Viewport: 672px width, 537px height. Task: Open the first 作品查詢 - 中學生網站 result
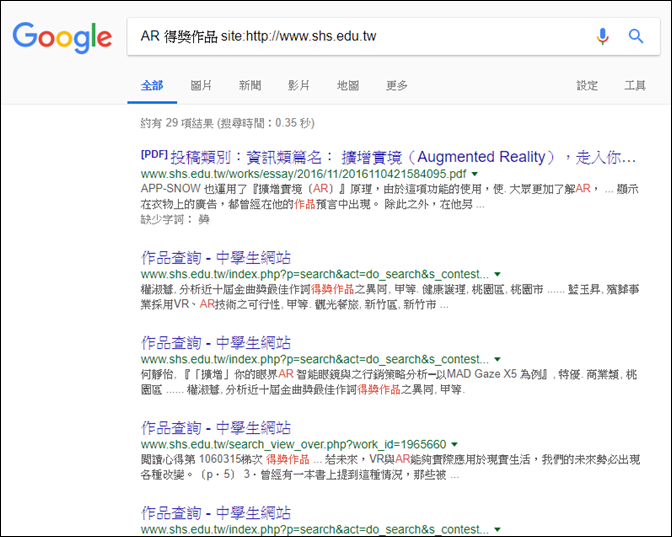216,258
